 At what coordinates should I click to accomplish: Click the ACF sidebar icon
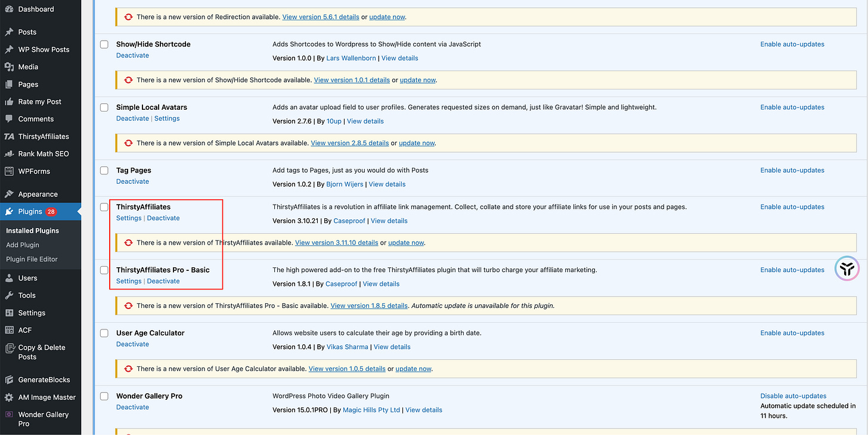pos(9,330)
